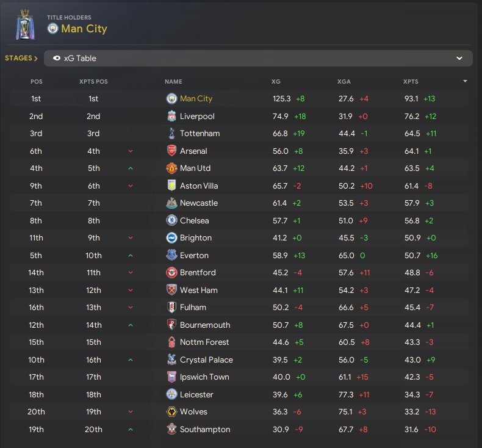The width and height of the screenshot is (482, 448).
Task: Click the Premier League trophy icon
Action: click(x=25, y=24)
